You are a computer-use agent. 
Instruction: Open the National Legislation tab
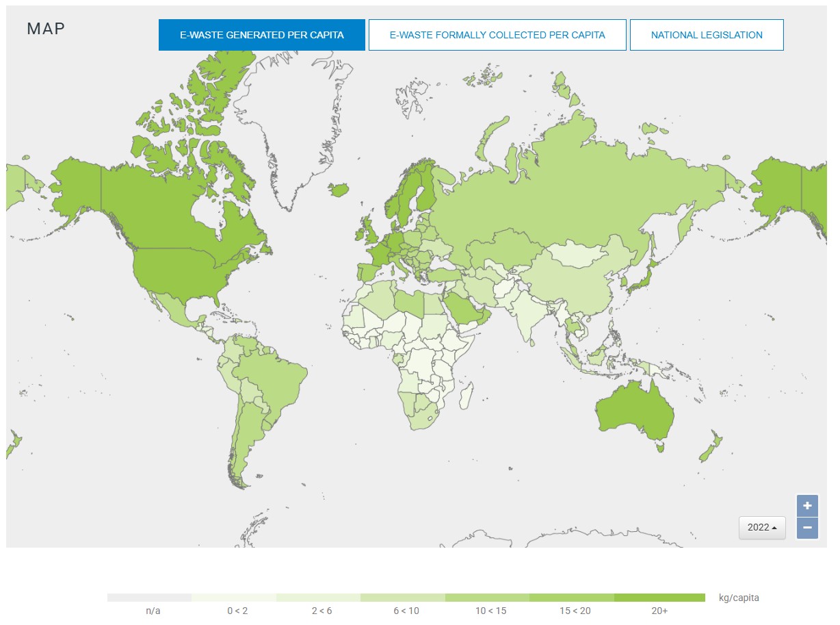point(707,35)
